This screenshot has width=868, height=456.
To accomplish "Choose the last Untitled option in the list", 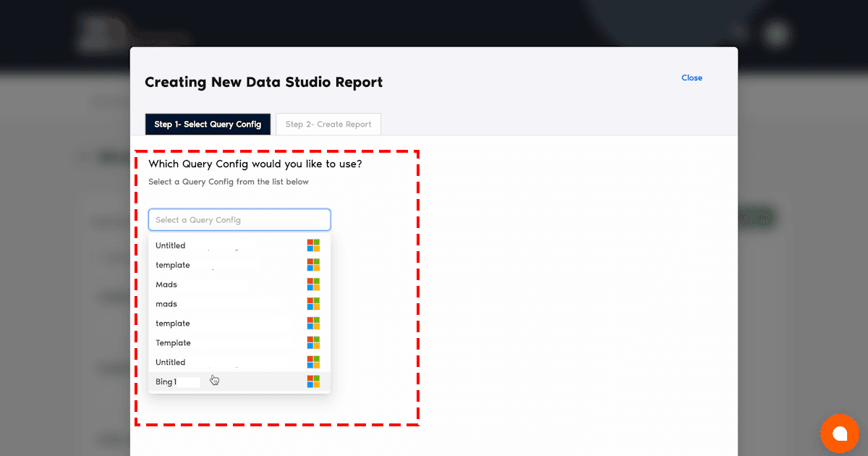I will 171,362.
